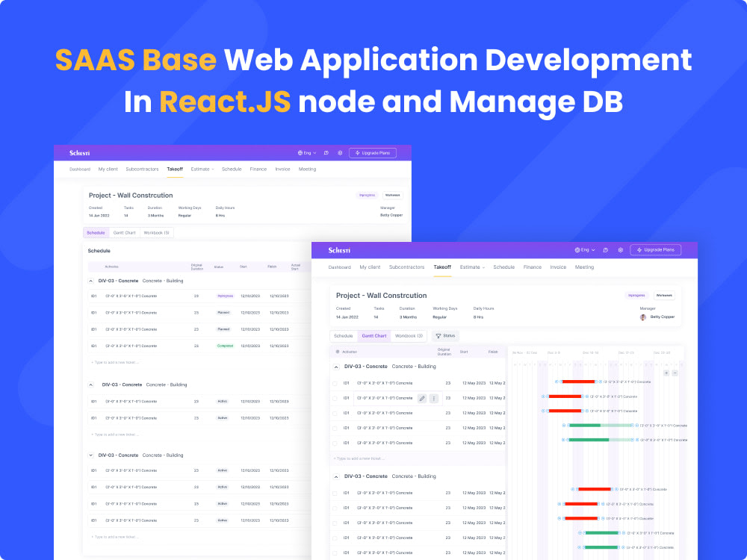Open Invoice in the back window navigation
This screenshot has height=560, width=747.
[x=282, y=169]
